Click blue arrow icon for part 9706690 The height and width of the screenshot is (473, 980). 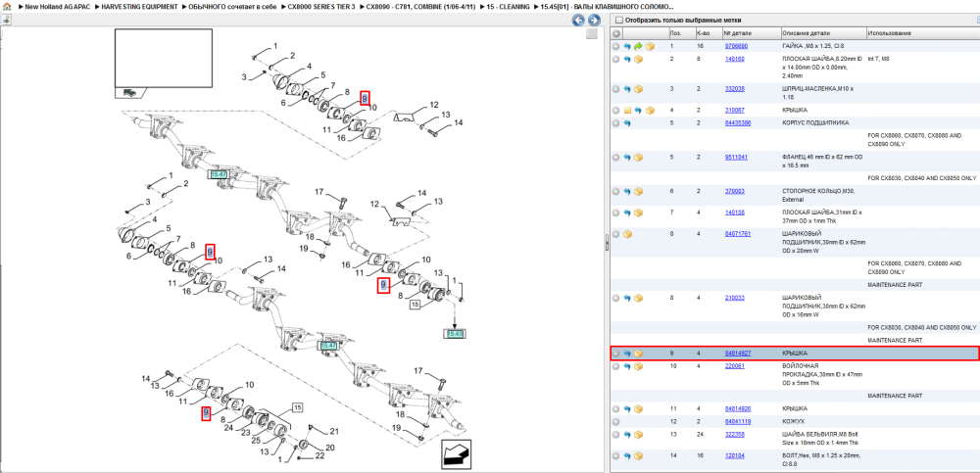click(x=627, y=46)
